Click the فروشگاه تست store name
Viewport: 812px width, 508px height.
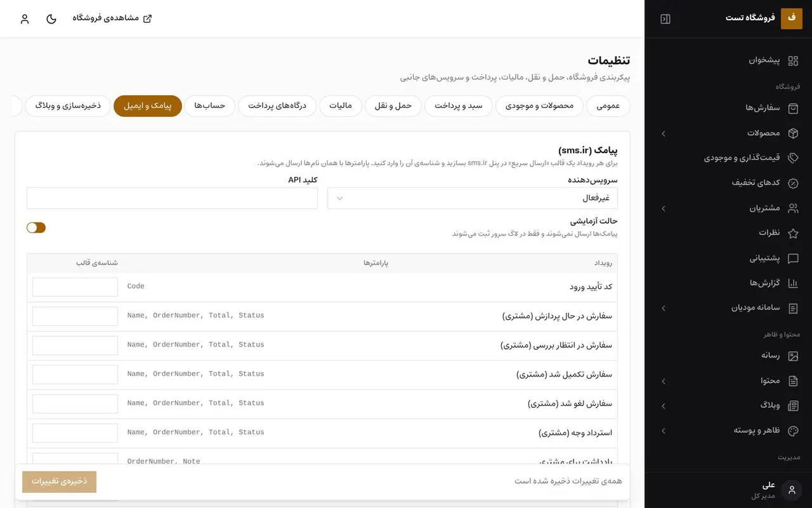coord(750,18)
